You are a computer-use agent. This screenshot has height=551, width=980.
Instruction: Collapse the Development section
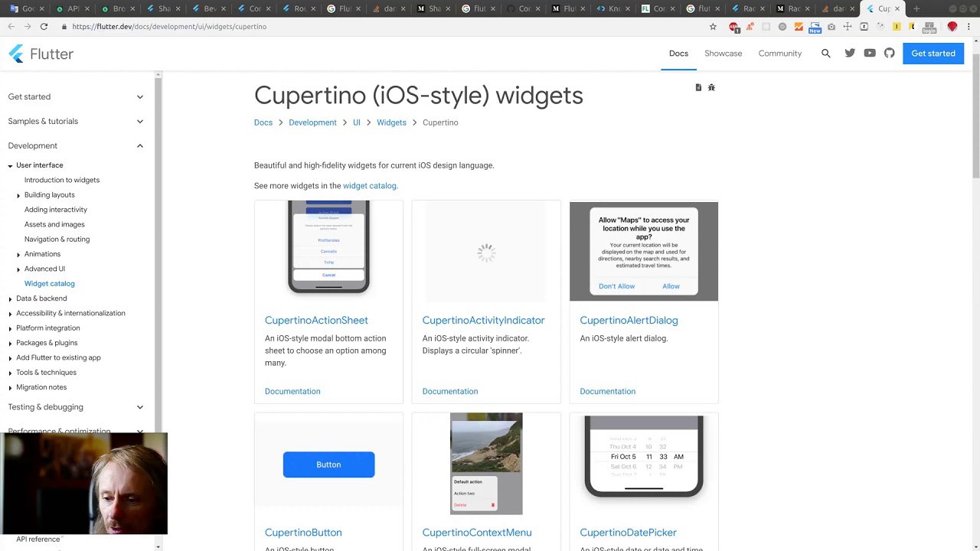pos(76,146)
